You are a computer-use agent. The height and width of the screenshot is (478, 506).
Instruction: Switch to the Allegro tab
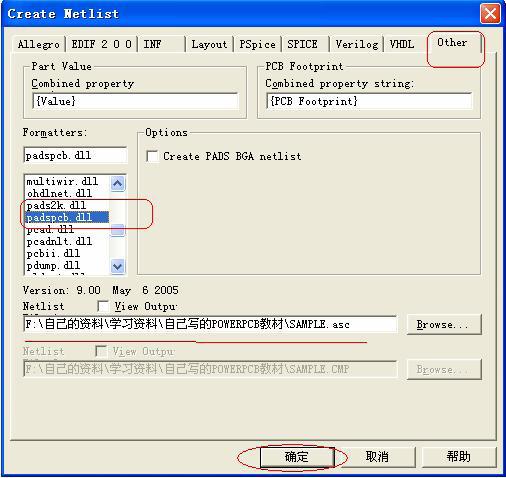[39, 44]
